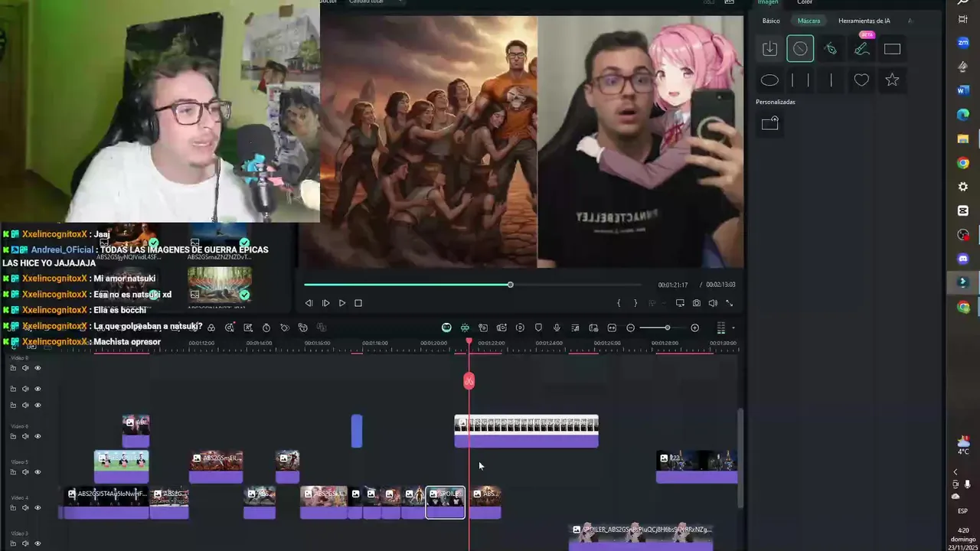Toggle the green ripple circle icon in timeline toolbar

click(x=446, y=328)
